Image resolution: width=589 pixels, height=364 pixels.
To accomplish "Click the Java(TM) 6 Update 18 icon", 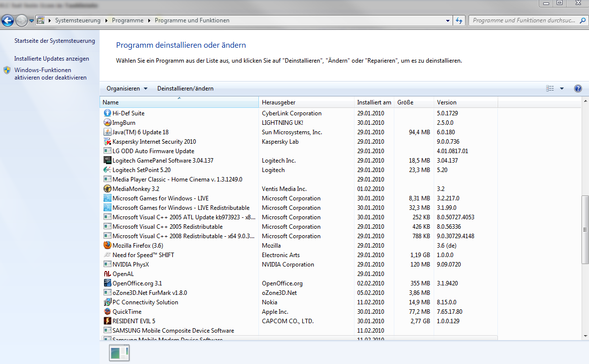I will [108, 132].
